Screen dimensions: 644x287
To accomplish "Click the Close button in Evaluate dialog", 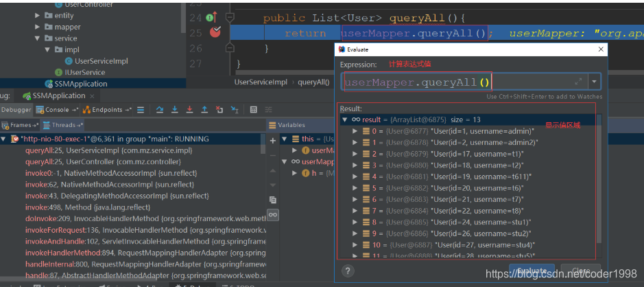I will [x=581, y=271].
